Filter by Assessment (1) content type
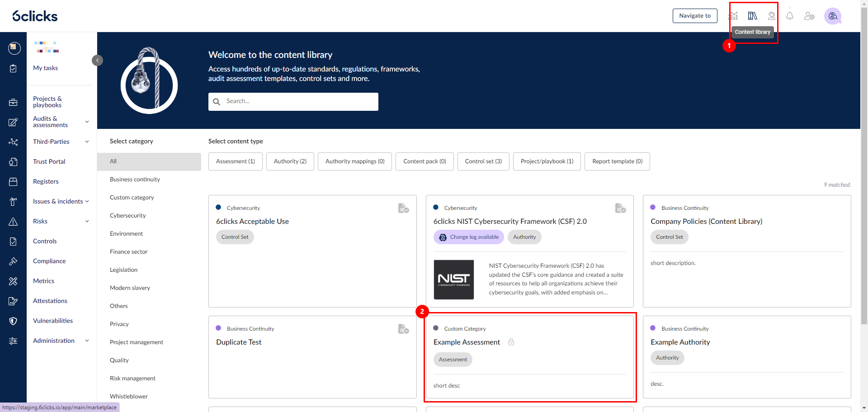 point(236,161)
